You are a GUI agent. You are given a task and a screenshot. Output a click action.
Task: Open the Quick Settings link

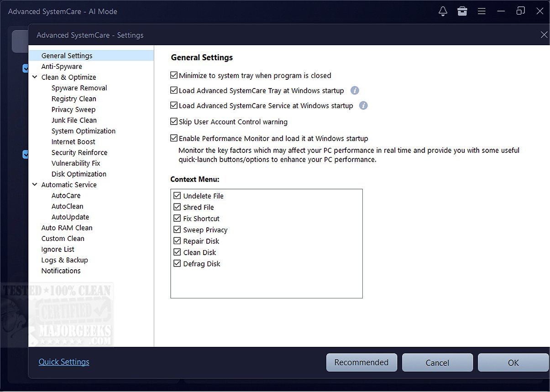click(x=64, y=362)
